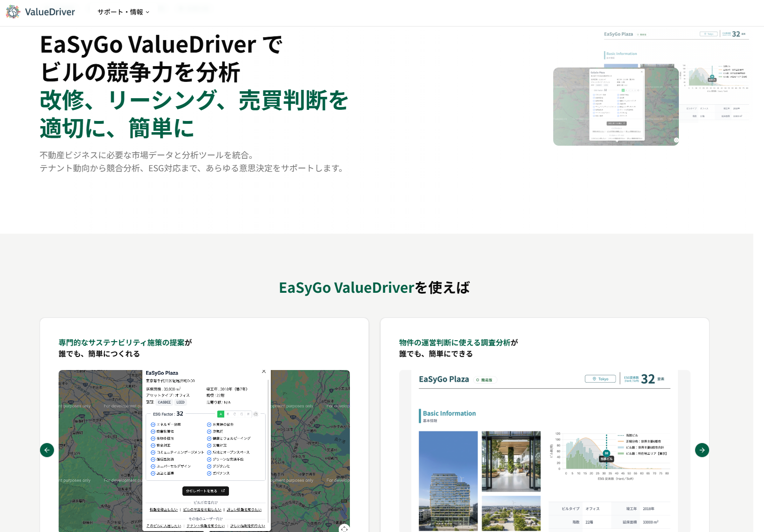Close the EaSyGo Plaza popup in the map card
Viewport: 764px width, 532px height.
coord(264,371)
